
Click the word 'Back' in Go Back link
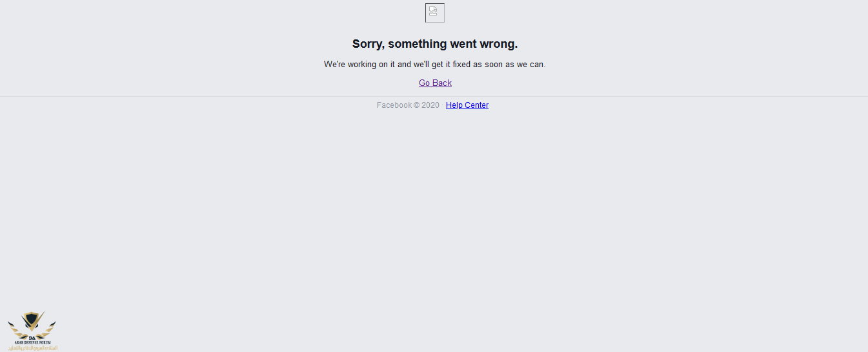(x=442, y=83)
